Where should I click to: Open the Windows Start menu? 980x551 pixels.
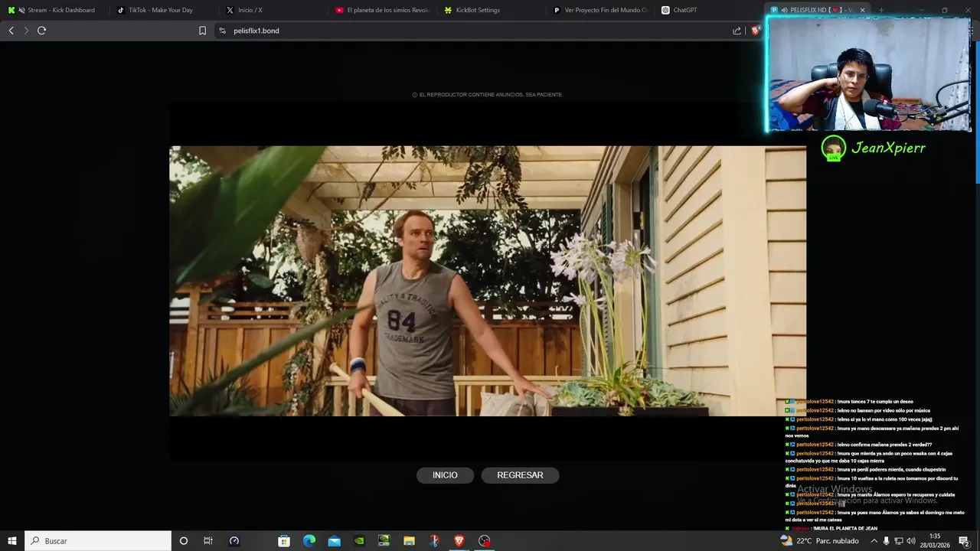pyautogui.click(x=12, y=541)
